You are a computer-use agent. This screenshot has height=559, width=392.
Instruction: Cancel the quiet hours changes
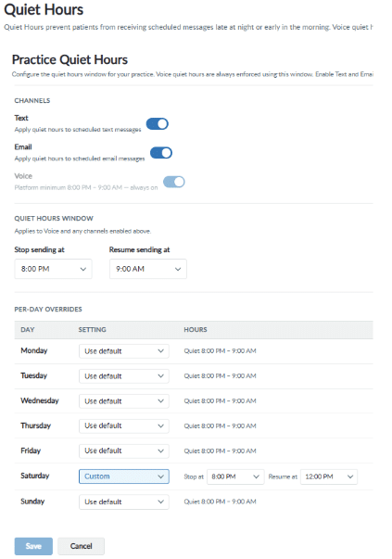(81, 546)
